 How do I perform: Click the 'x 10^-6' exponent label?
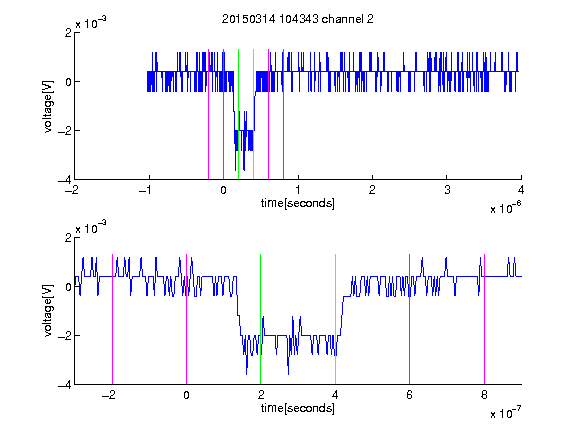505,208
